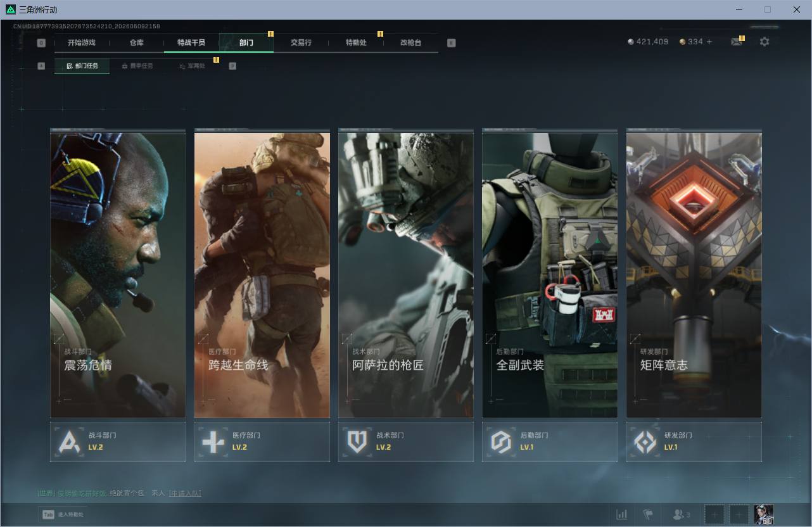812x527 pixels.
Task: Click the 申请入队 link in world chat
Action: pos(185,493)
